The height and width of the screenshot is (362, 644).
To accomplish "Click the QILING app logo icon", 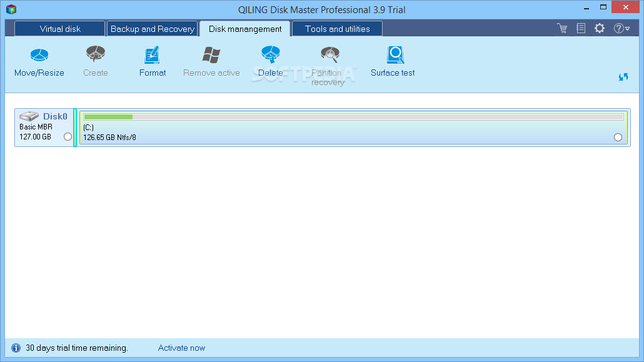I will tap(11, 9).
